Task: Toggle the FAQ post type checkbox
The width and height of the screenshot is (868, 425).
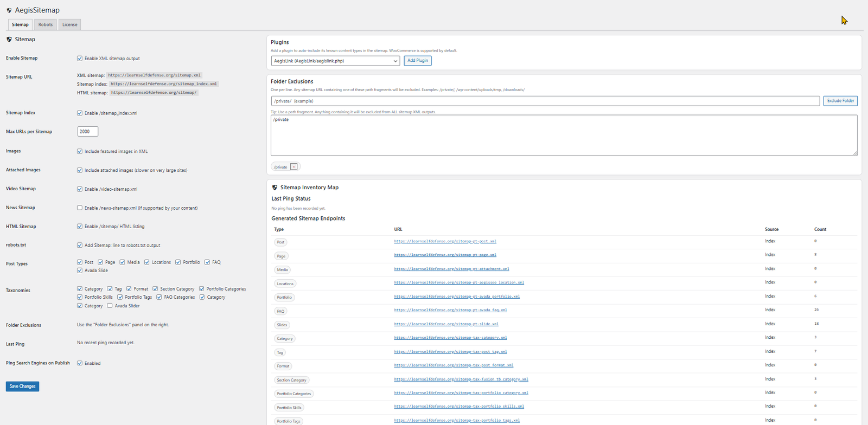Action: (x=207, y=262)
